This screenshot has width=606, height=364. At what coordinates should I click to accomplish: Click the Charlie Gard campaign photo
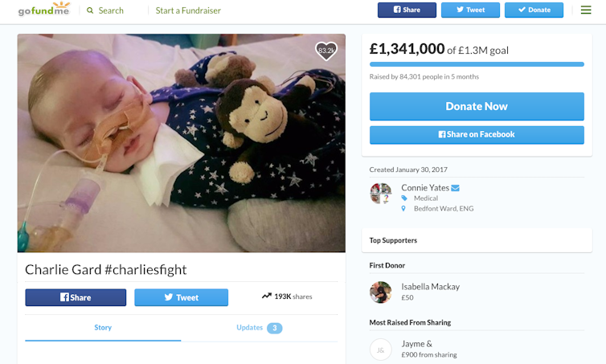click(181, 143)
